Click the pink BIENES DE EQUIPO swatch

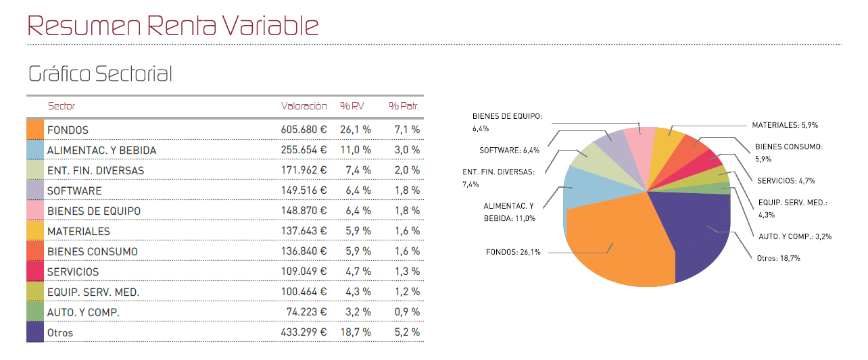35,211
